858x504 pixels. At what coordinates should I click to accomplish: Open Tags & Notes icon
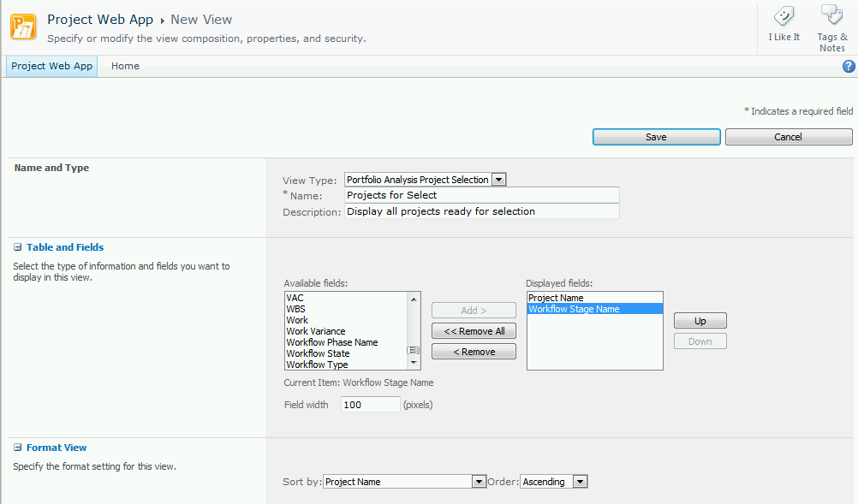(832, 15)
